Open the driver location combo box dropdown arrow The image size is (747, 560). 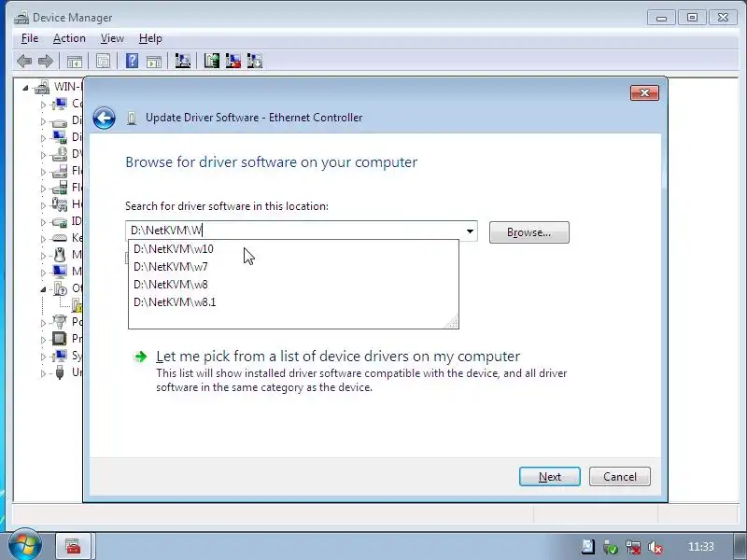470,231
